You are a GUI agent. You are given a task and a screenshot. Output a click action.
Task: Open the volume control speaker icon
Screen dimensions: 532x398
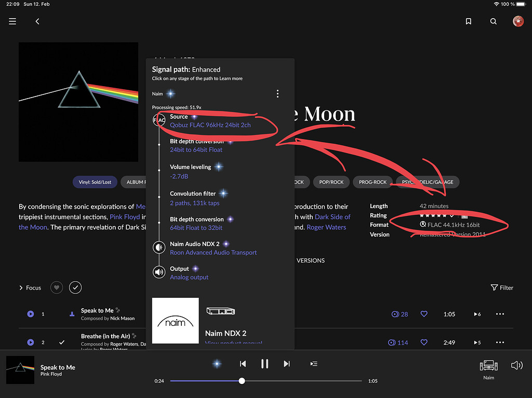(x=517, y=365)
